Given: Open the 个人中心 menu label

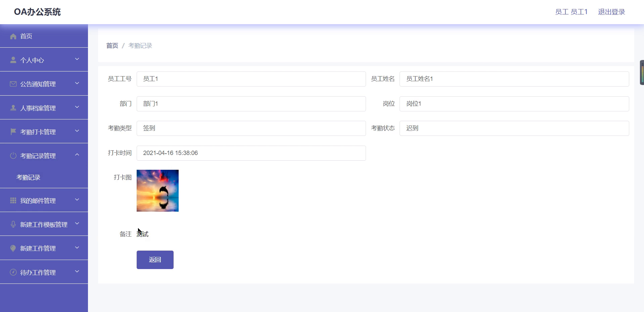Looking at the screenshot, I should tap(32, 60).
